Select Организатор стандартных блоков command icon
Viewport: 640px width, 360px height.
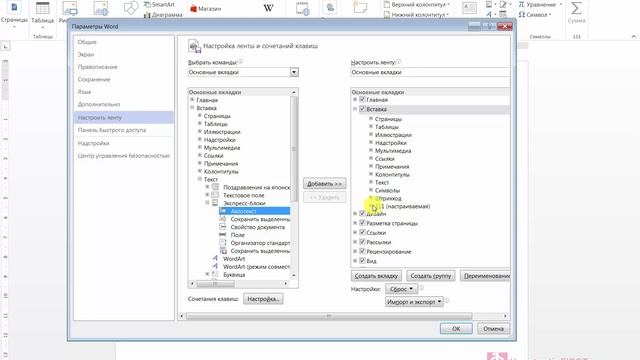click(223, 243)
